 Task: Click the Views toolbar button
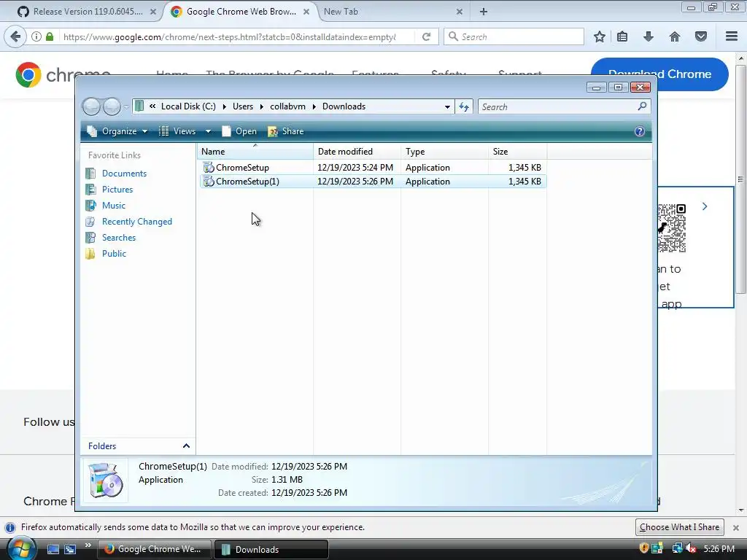177,131
